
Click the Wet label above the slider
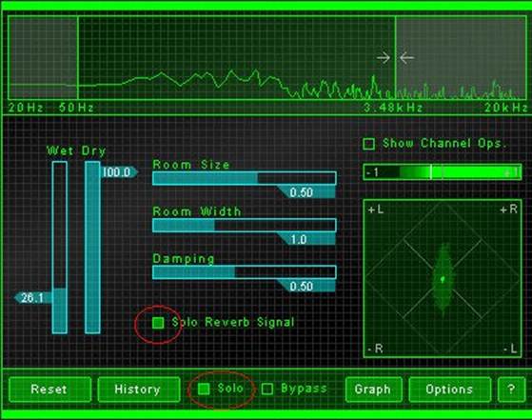tap(60, 150)
